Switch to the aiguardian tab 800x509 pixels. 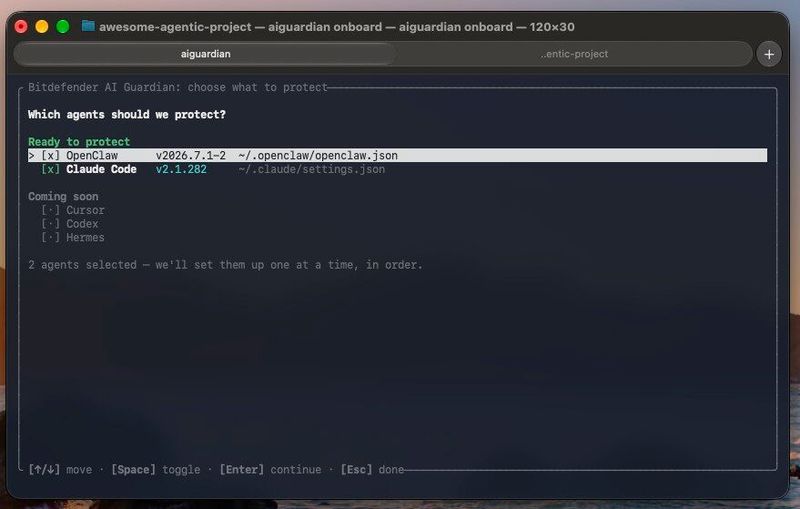pos(205,54)
